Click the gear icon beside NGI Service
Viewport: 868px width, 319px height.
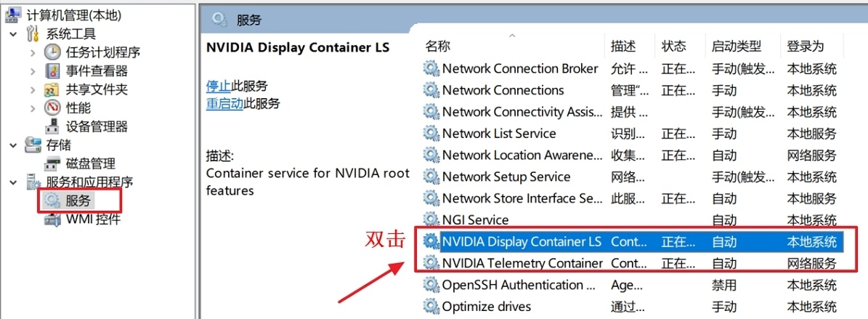click(x=431, y=219)
